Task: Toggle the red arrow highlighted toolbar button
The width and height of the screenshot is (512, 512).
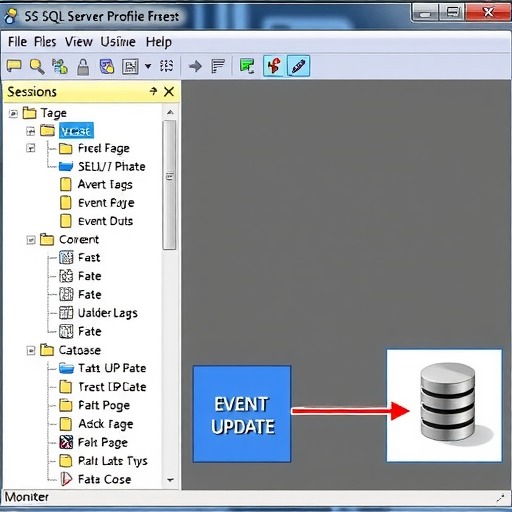Action: point(274,66)
